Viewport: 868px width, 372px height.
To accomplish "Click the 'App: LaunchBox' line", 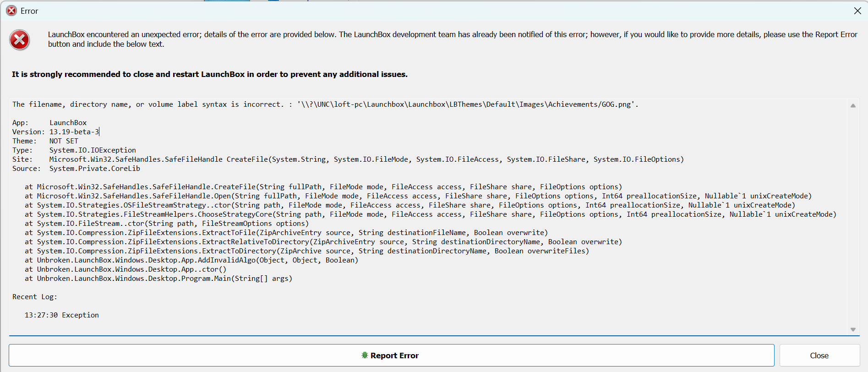I will (49, 123).
